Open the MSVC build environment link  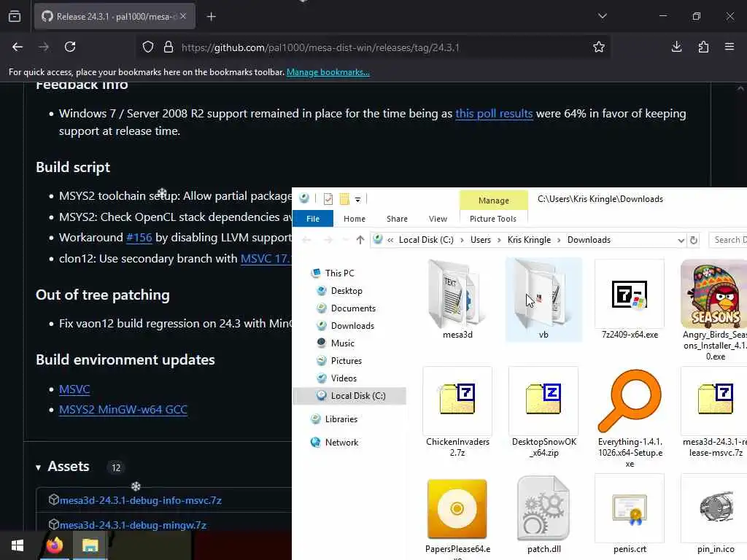click(74, 389)
